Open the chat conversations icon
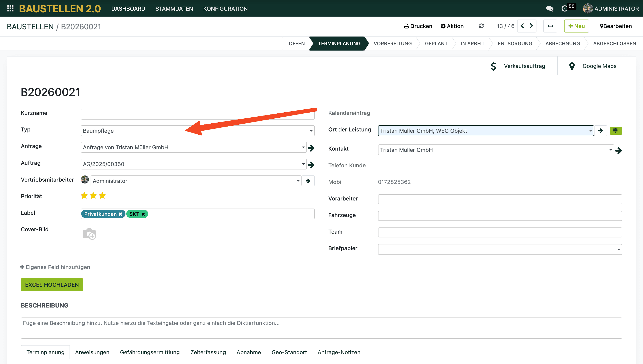 pyautogui.click(x=549, y=8)
